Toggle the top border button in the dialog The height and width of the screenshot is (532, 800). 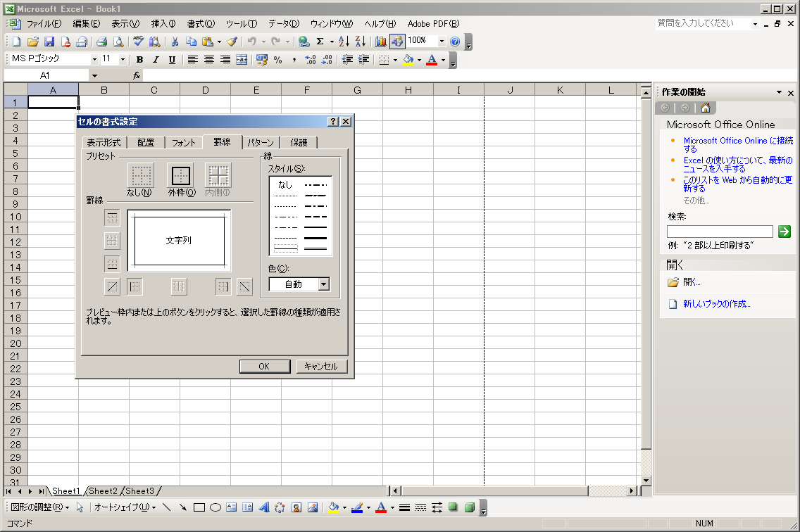click(112, 217)
